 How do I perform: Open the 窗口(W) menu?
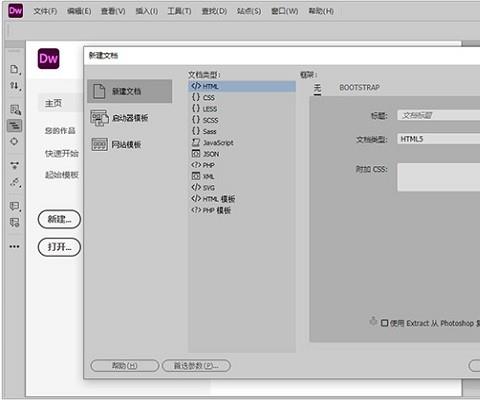[x=284, y=11]
